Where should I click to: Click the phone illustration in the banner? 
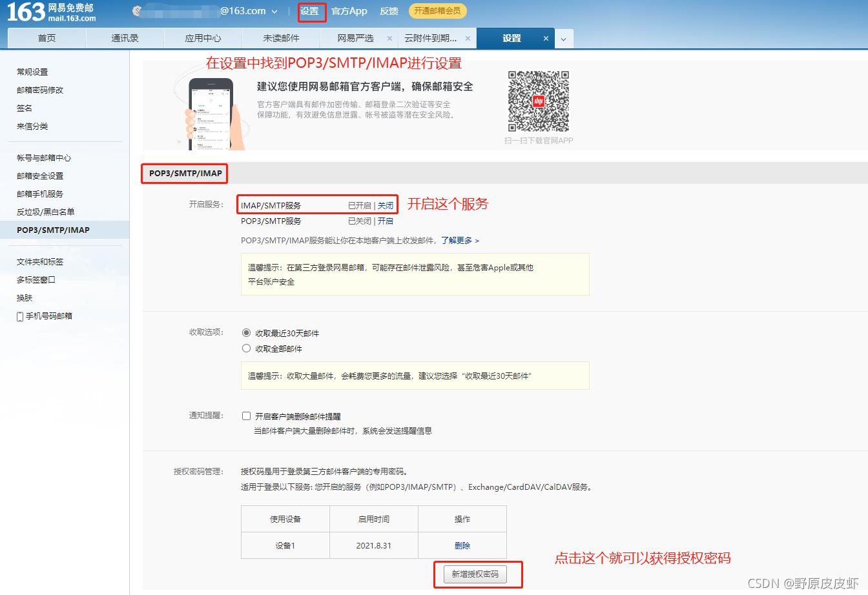tap(211, 114)
